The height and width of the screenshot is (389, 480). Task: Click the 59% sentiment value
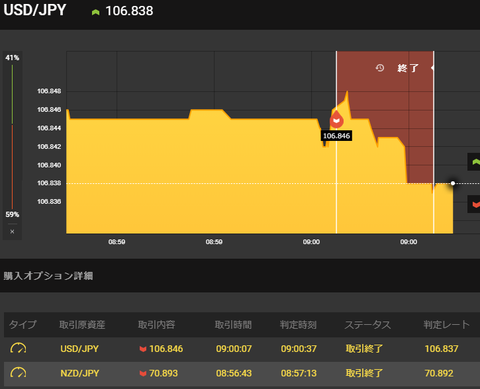(12, 214)
